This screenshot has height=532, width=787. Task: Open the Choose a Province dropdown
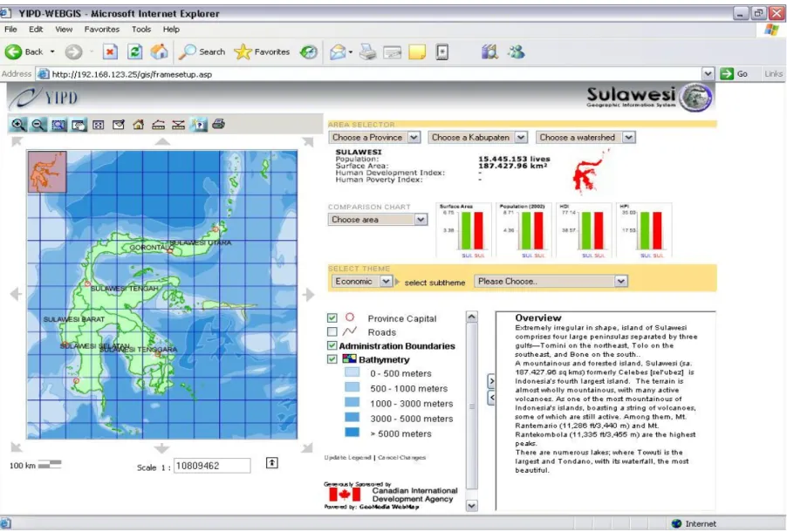[374, 137]
